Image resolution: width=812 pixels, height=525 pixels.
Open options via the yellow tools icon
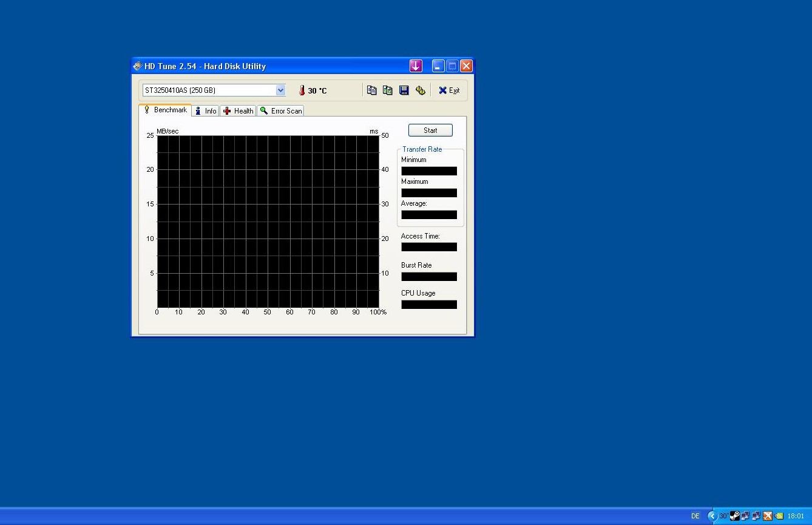click(x=420, y=90)
